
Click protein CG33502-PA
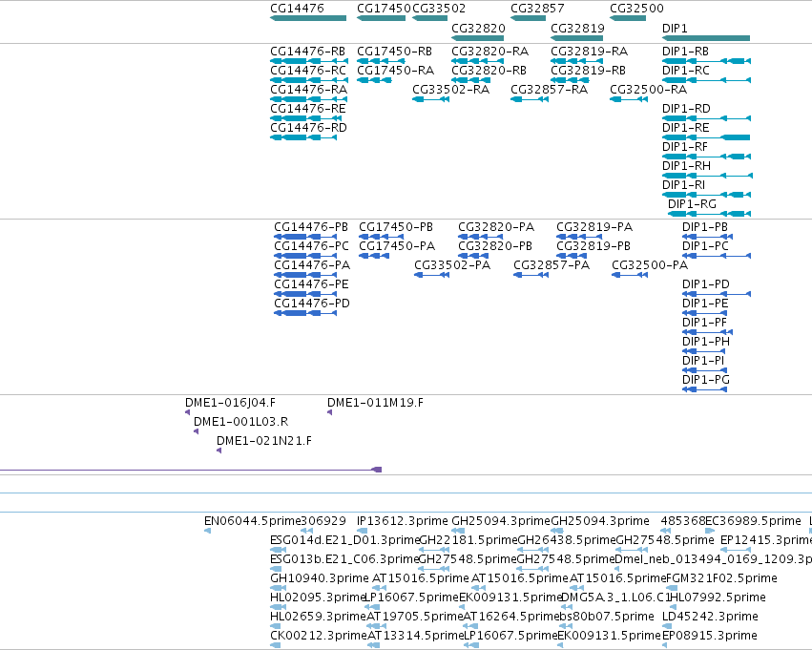(432, 275)
